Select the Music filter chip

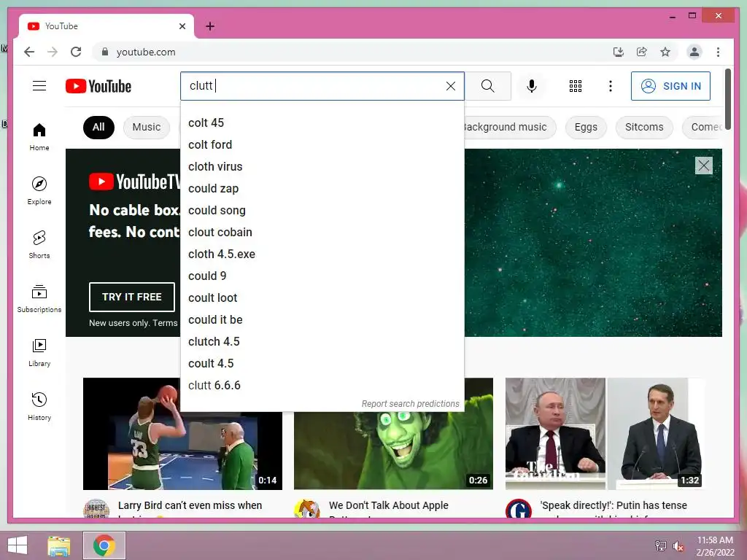[146, 127]
